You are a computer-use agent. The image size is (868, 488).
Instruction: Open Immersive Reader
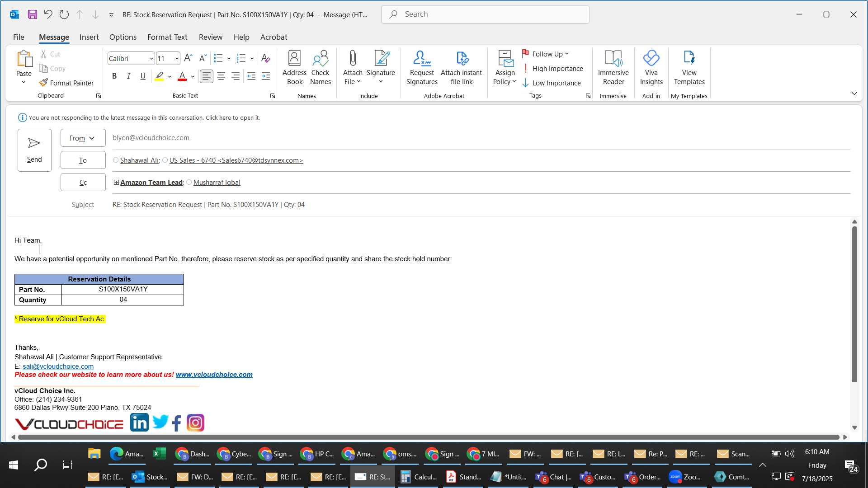(x=613, y=68)
